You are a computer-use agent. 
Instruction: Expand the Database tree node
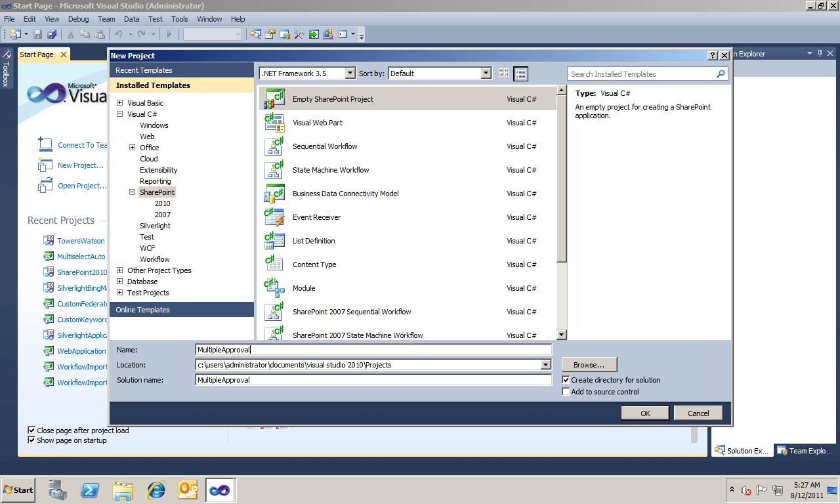coord(119,282)
